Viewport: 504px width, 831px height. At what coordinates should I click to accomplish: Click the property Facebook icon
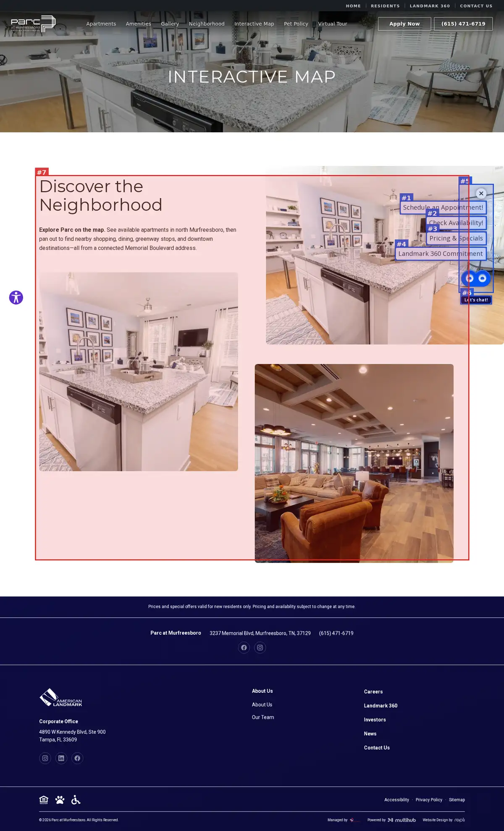click(244, 647)
